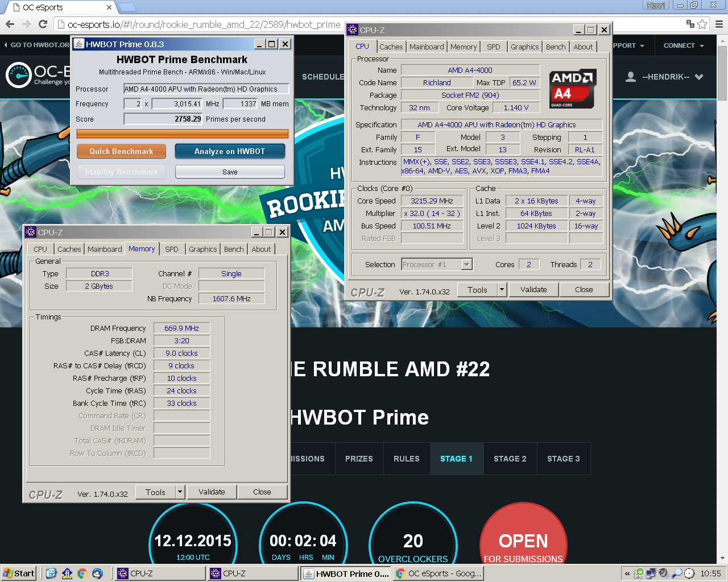Go back using Chrome's back arrow
The width and height of the screenshot is (728, 582).
[x=10, y=24]
